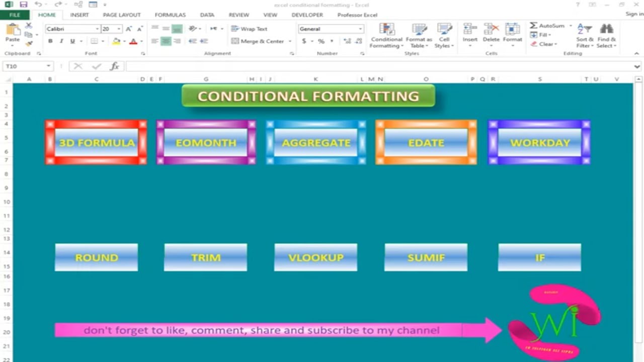Toggle Underline formatting

(x=72, y=41)
